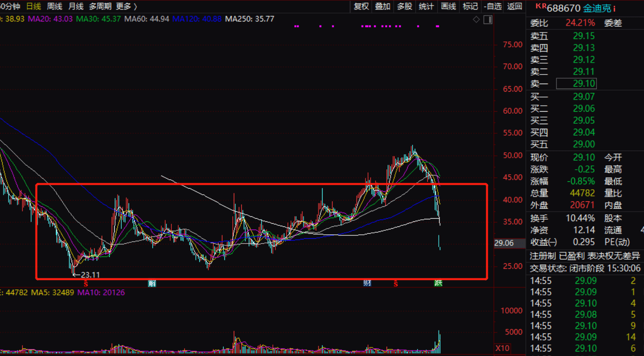This screenshot has width=644, height=356.
Task: Click the '财' financial report marker
Action: tap(367, 283)
